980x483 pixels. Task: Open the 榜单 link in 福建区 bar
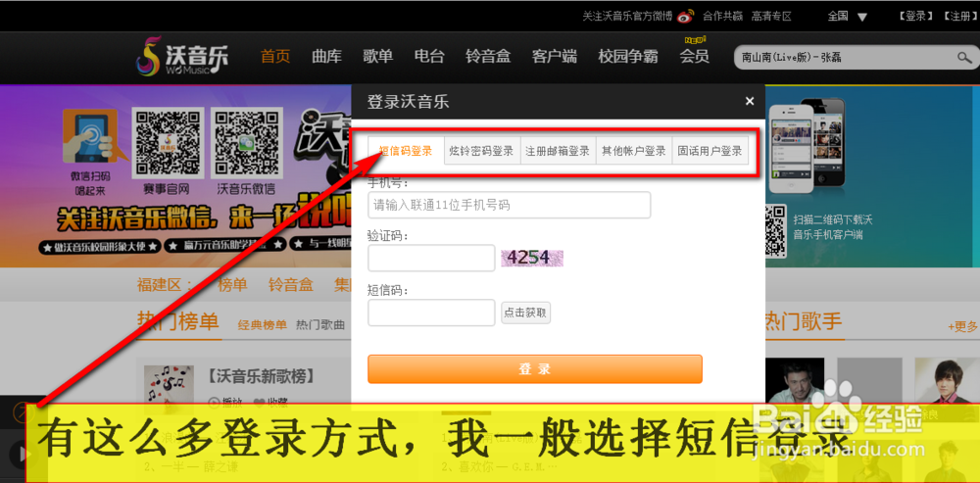pyautogui.click(x=232, y=285)
